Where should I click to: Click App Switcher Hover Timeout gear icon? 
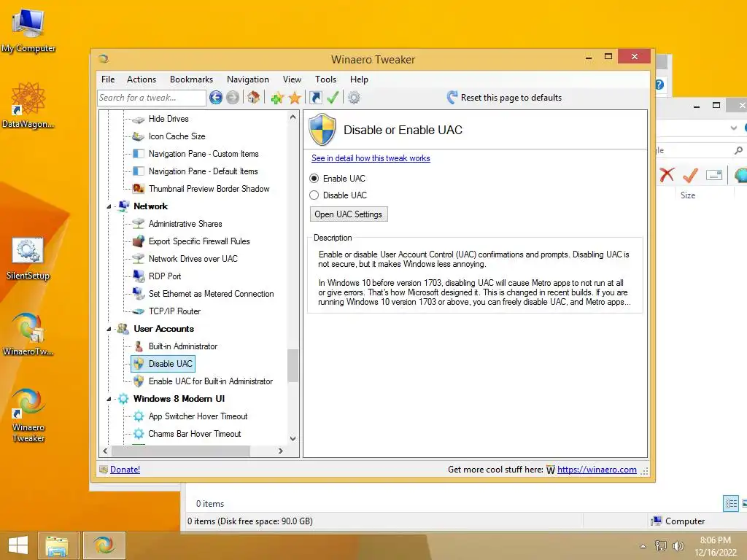click(138, 416)
